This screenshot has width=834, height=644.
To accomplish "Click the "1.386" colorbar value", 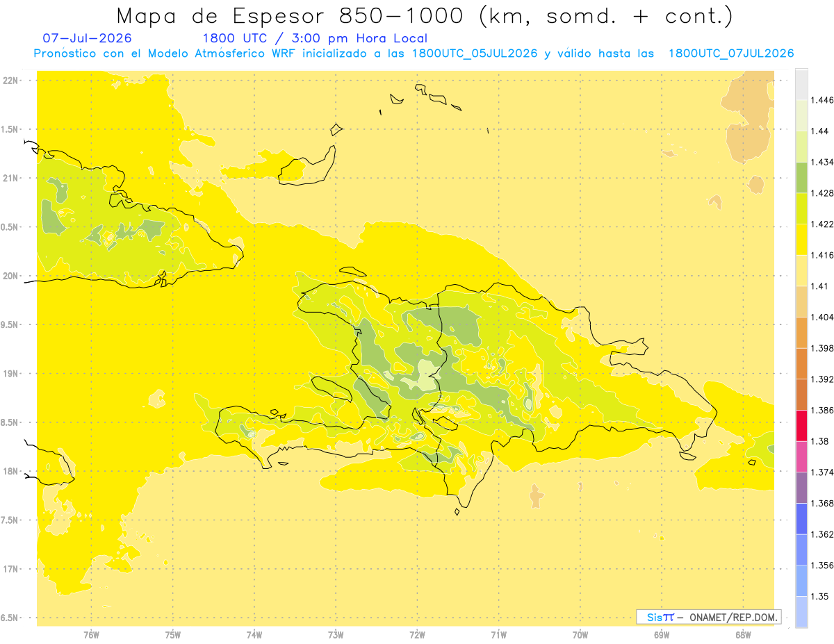I will 822,410.
